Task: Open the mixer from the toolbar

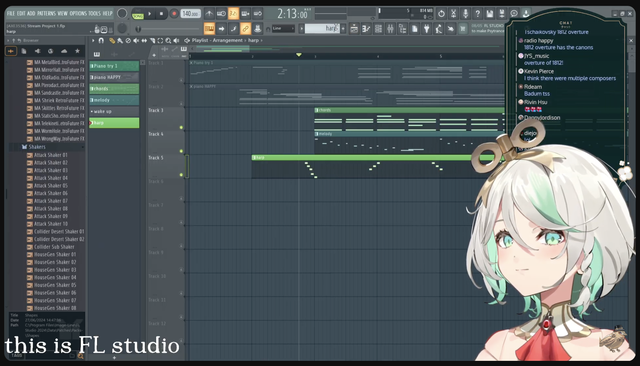Action: coord(391,29)
